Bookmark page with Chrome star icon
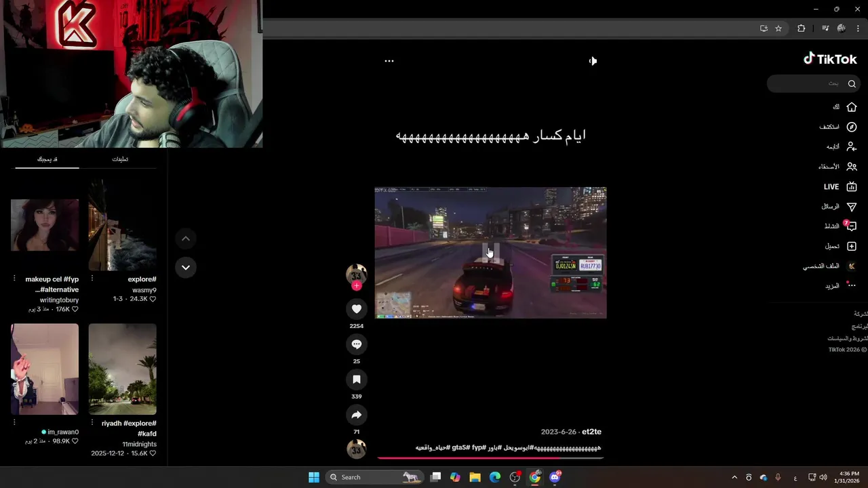 [x=778, y=28]
